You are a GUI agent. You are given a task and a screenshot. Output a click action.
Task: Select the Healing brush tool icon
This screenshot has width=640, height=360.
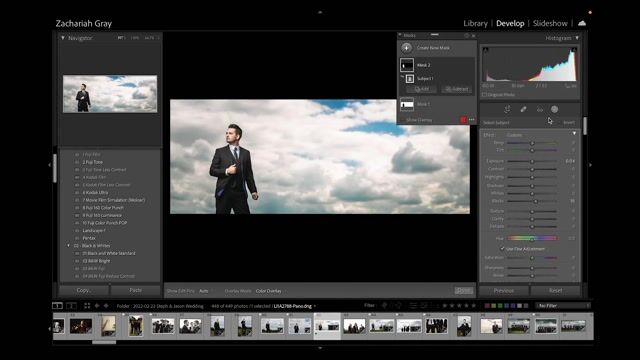click(x=523, y=109)
